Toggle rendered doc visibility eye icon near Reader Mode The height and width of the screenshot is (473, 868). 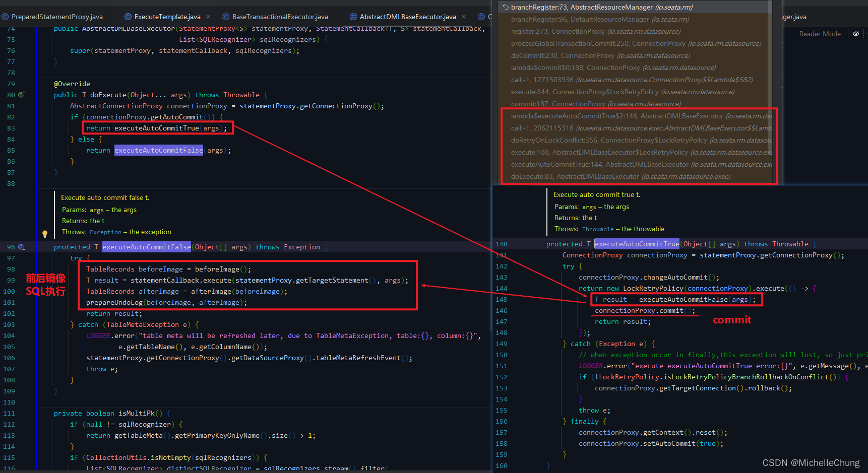(856, 34)
